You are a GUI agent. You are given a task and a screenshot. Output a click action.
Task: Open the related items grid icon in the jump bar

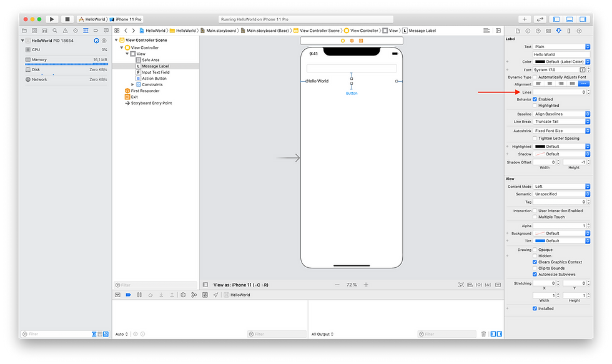(117, 31)
